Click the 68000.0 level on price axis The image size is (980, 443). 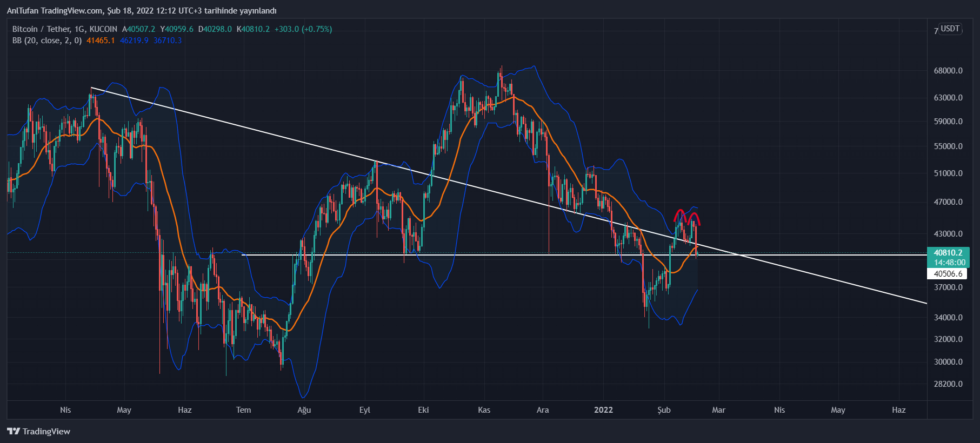(x=948, y=71)
